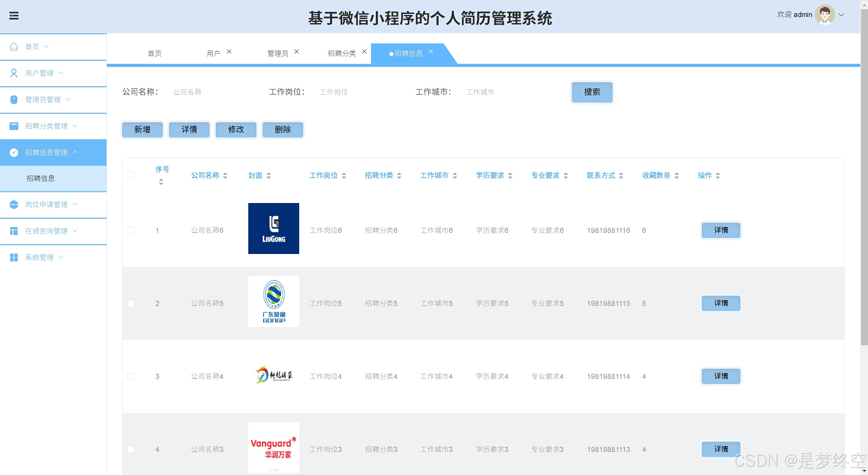Click the admin avatar picture
The width and height of the screenshot is (868, 475).
coord(824,15)
